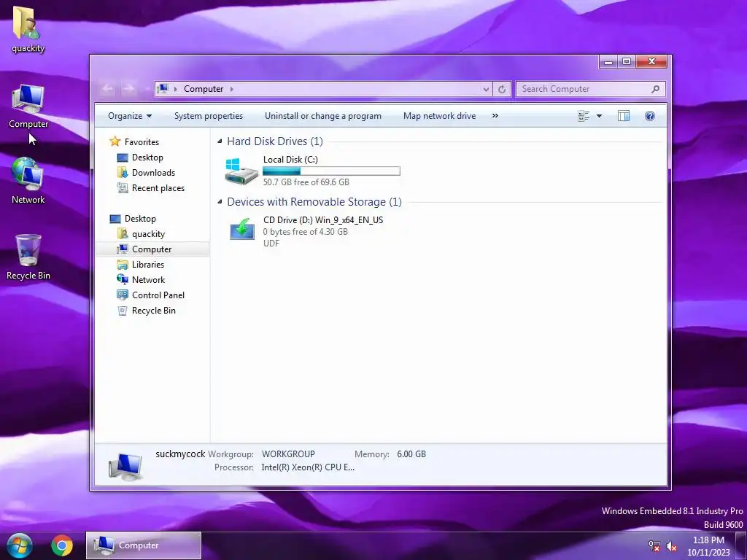Refresh the Computer view
This screenshot has height=560, width=747.
(x=502, y=89)
